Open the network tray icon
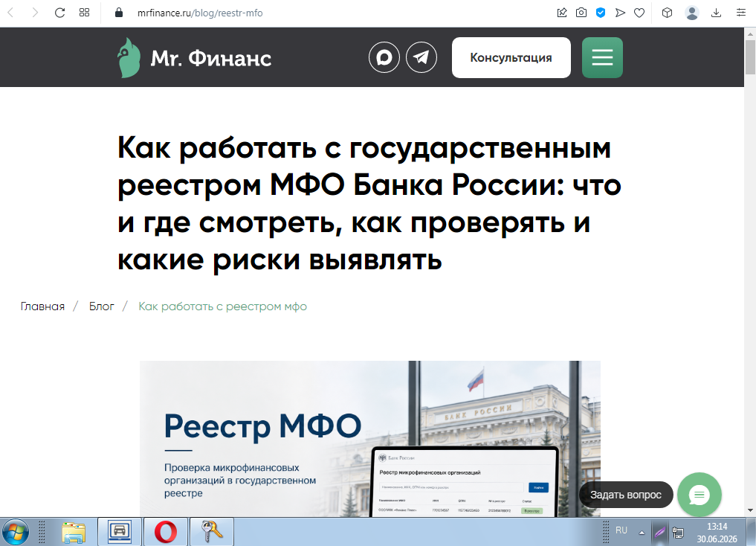The image size is (756, 546). pos(678,533)
